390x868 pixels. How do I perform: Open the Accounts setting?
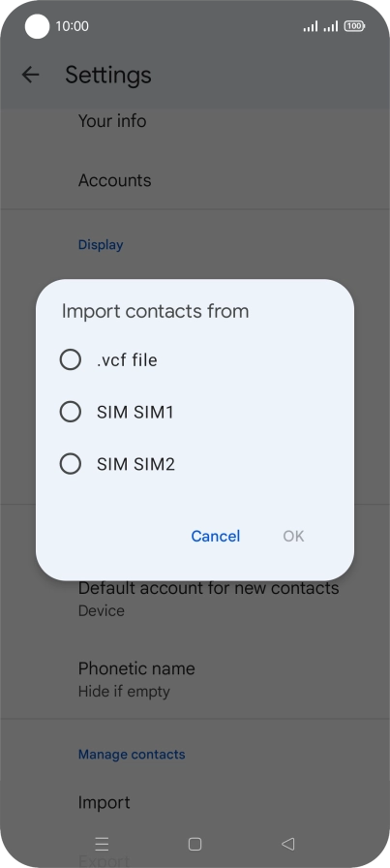[195, 180]
